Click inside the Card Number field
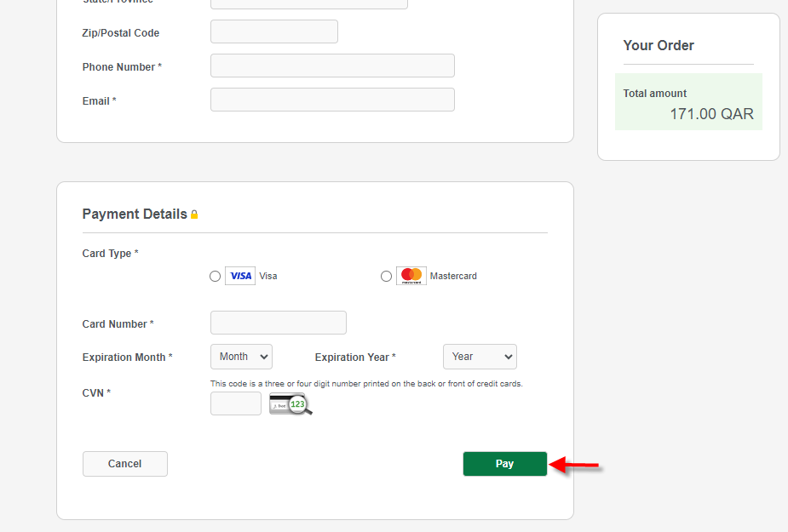The height and width of the screenshot is (532, 788). point(278,322)
